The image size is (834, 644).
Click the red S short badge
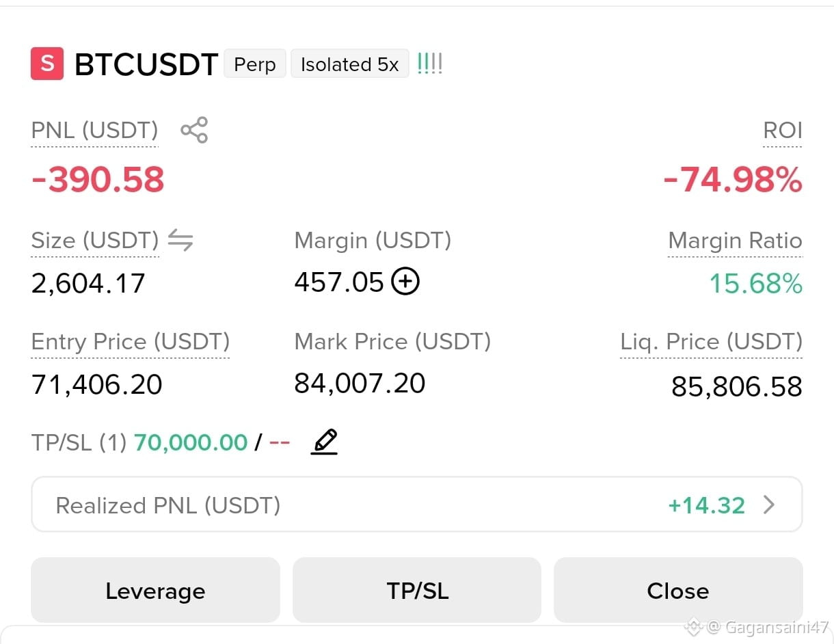(x=47, y=64)
